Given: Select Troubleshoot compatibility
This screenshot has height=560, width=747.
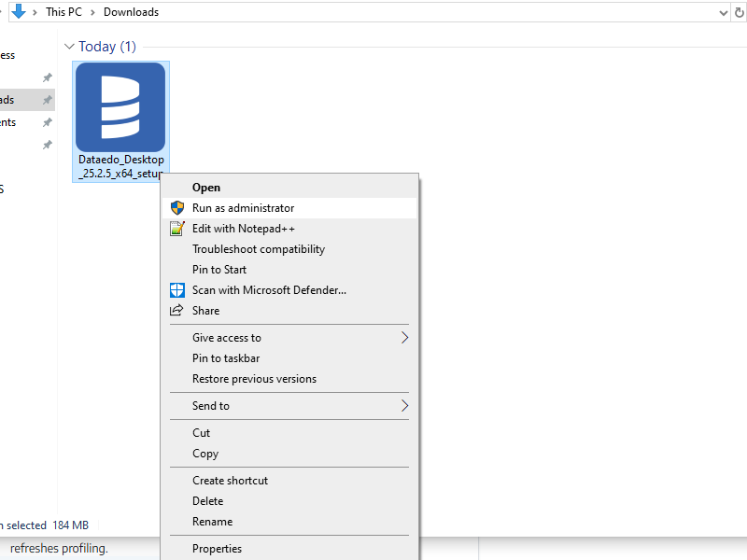Looking at the screenshot, I should [x=289, y=249].
